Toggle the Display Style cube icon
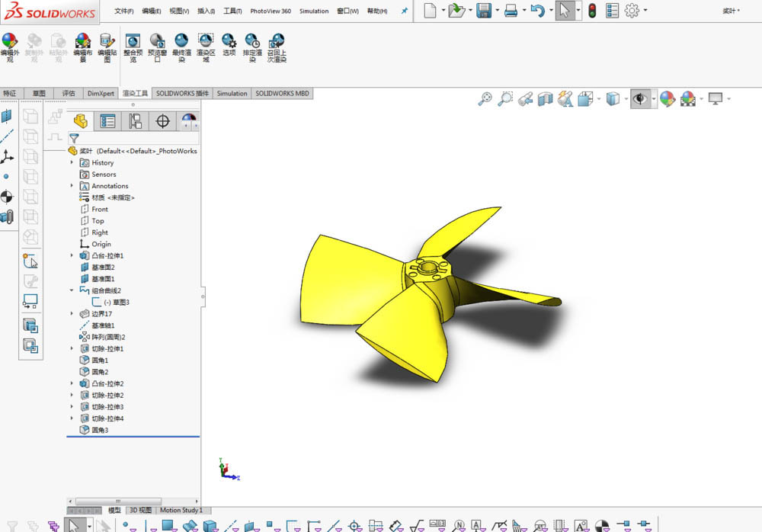 coord(613,99)
